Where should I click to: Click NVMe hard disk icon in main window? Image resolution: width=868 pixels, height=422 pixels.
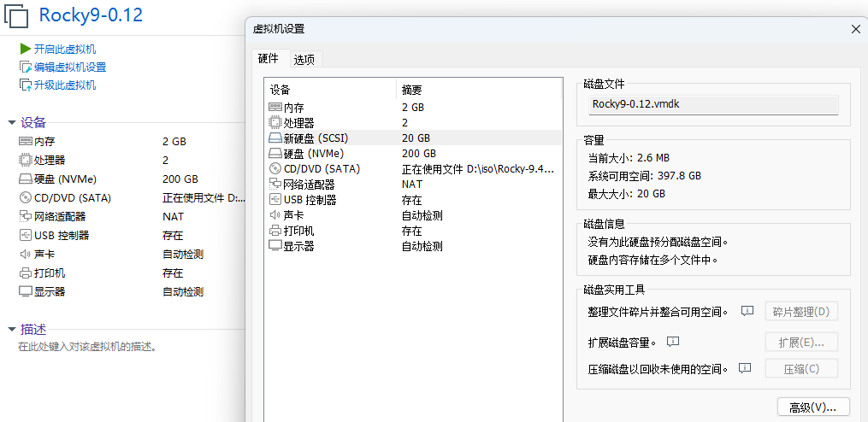[26, 179]
